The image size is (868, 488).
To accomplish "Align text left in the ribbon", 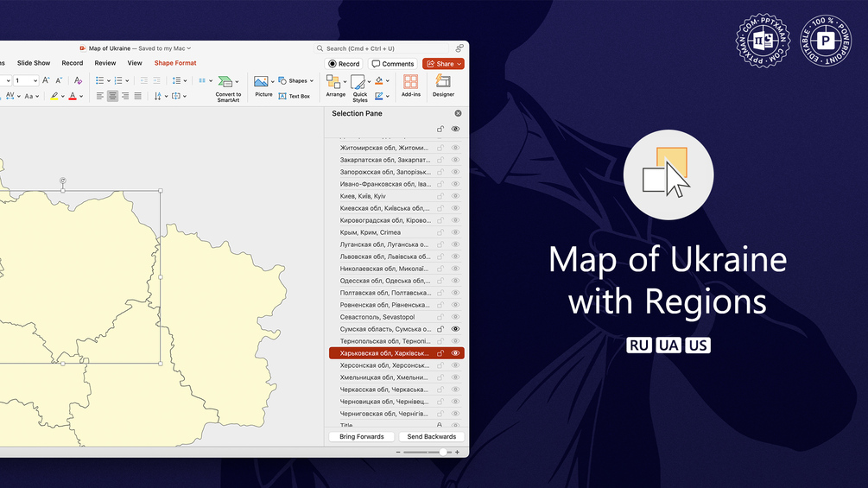I will (x=99, y=96).
